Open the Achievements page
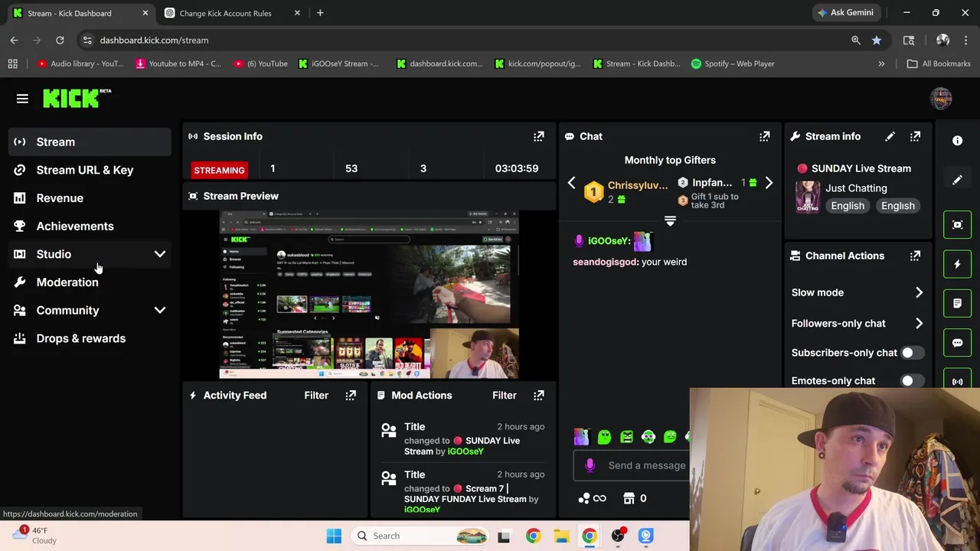 (x=90, y=226)
